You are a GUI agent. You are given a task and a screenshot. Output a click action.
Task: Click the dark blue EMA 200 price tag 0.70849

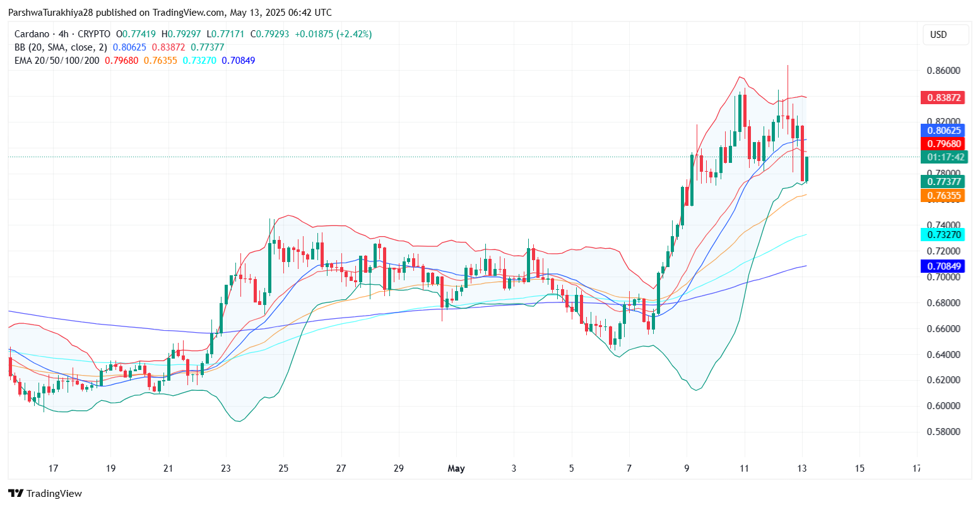click(x=943, y=266)
